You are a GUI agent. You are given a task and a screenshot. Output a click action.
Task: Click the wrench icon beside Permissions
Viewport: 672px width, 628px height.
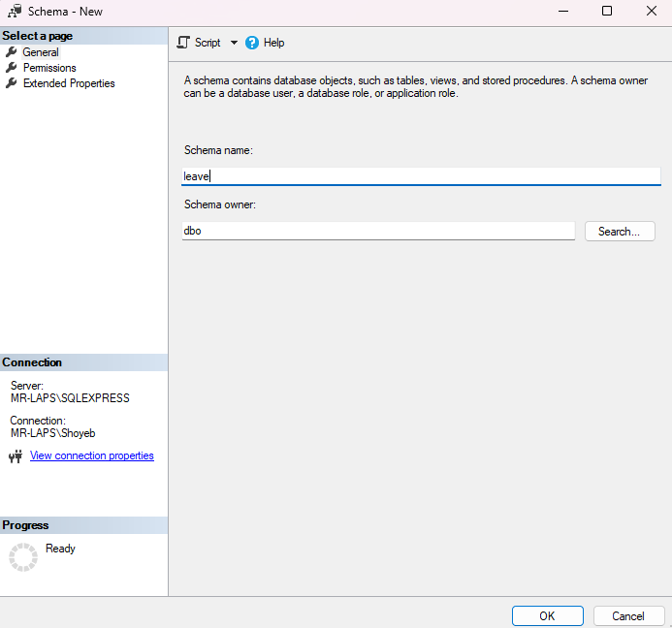pyautogui.click(x=12, y=68)
